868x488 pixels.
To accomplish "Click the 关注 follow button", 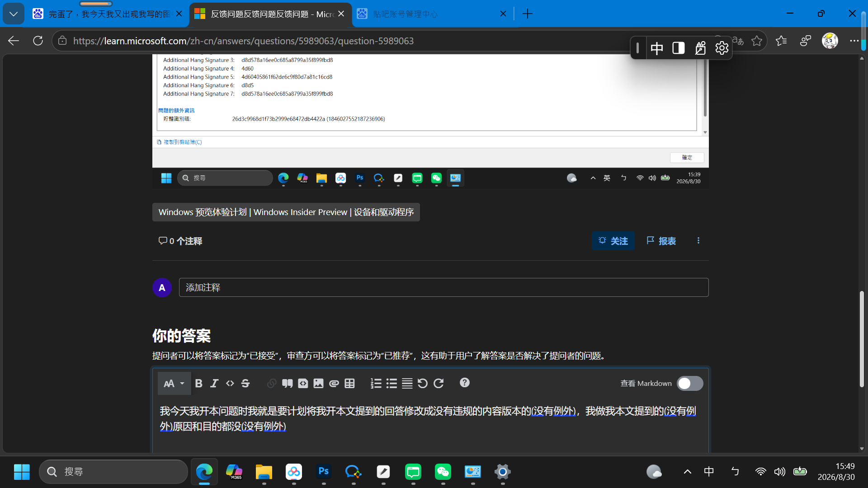I will click(x=613, y=241).
